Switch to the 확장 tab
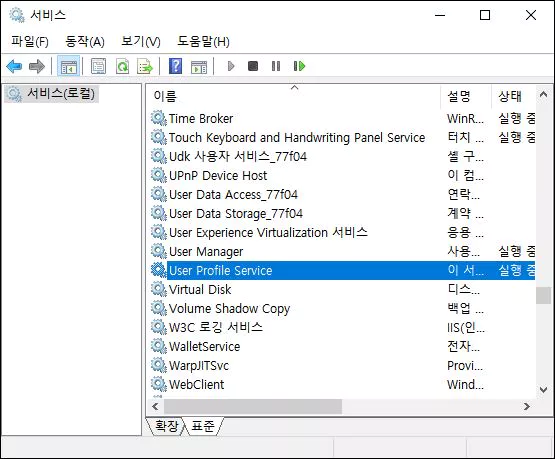Screen dimensions: 555x459 pyautogui.click(x=167, y=426)
